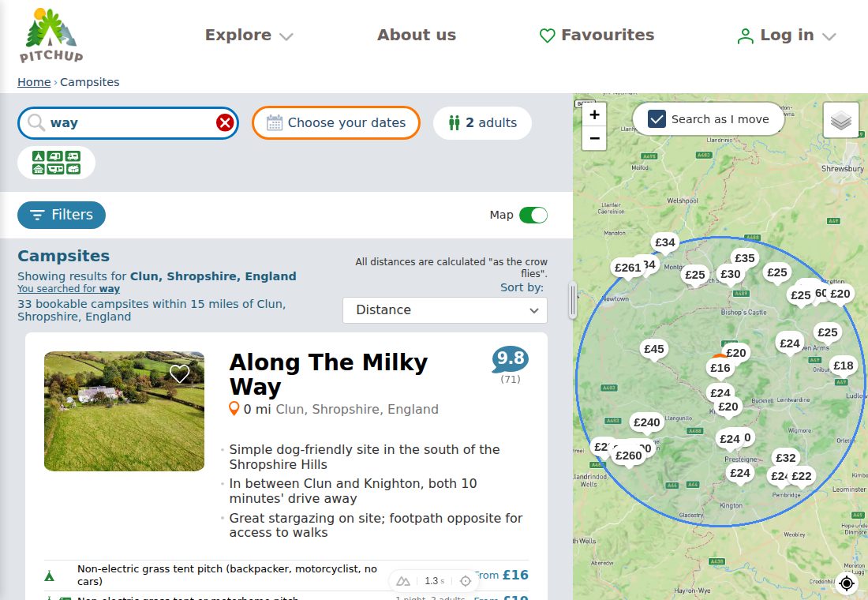
Task: Select the £45 map price marker
Action: (x=654, y=349)
